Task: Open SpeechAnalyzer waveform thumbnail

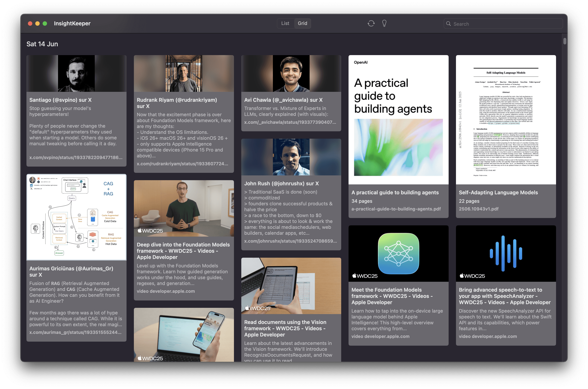Action: click(x=506, y=253)
